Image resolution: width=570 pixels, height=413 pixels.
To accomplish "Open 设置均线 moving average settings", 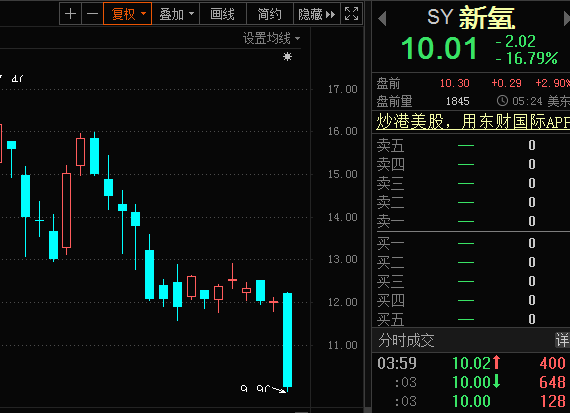I will 271,38.
